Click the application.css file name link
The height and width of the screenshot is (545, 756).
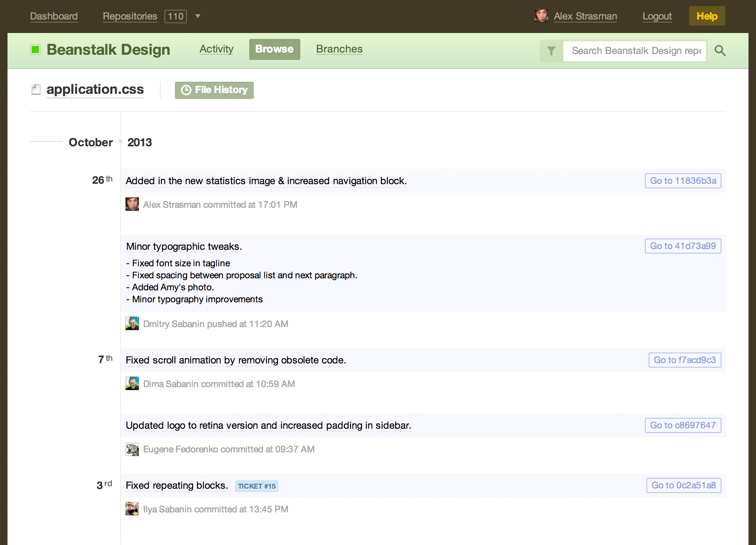(95, 89)
